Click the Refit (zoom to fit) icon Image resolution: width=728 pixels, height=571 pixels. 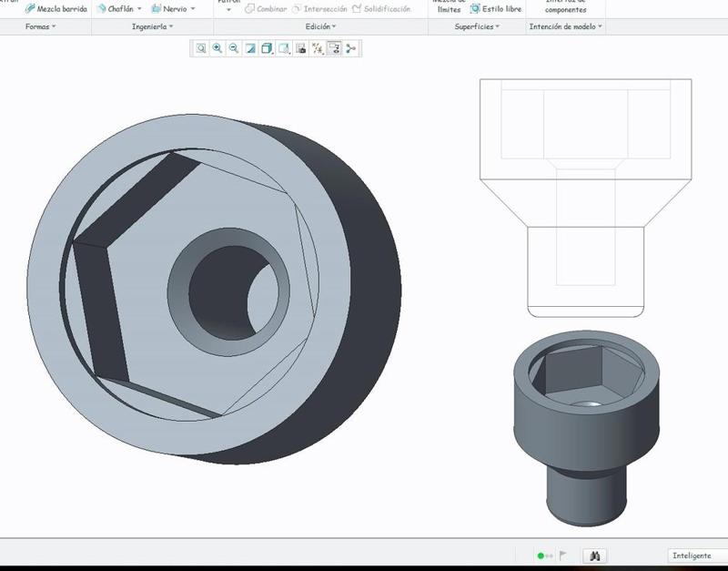coord(201,48)
